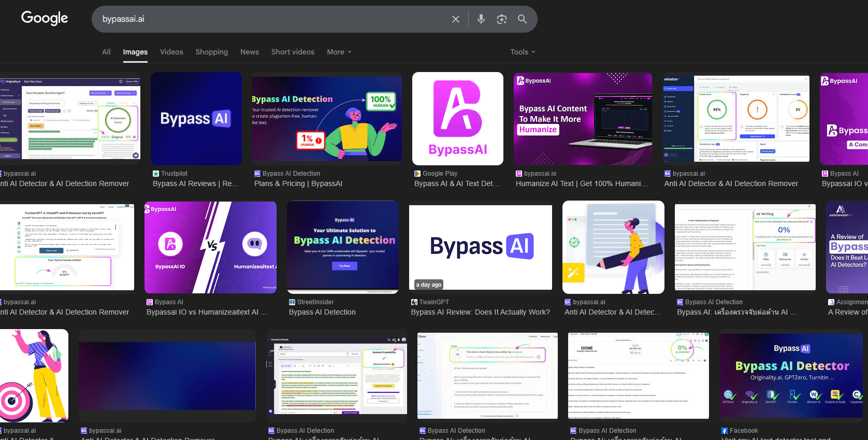Viewport: 868px width, 440px height.
Task: Clear the search box text
Action: click(x=456, y=19)
